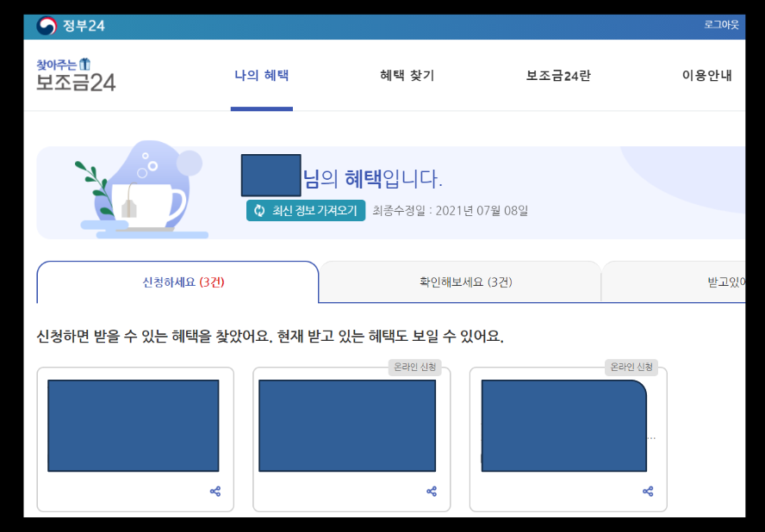Open the 이용안내 menu
This screenshot has width=765, height=532.
click(x=707, y=76)
